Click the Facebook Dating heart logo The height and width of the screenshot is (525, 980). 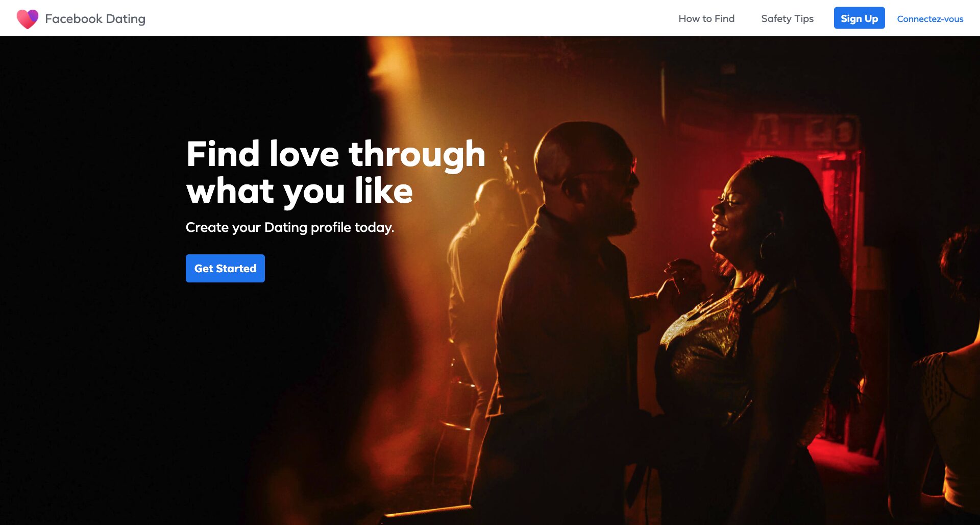[x=28, y=19]
